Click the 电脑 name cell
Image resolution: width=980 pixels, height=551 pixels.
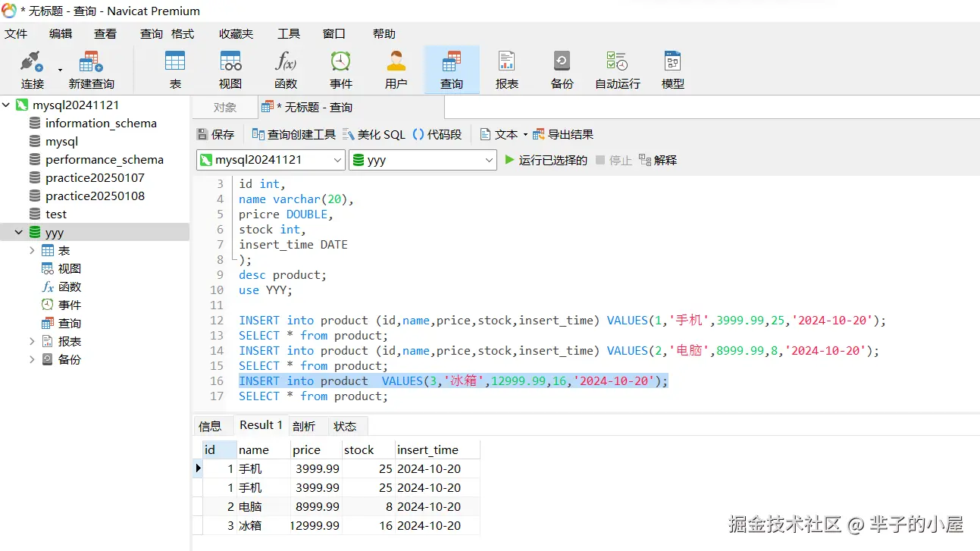pos(264,506)
